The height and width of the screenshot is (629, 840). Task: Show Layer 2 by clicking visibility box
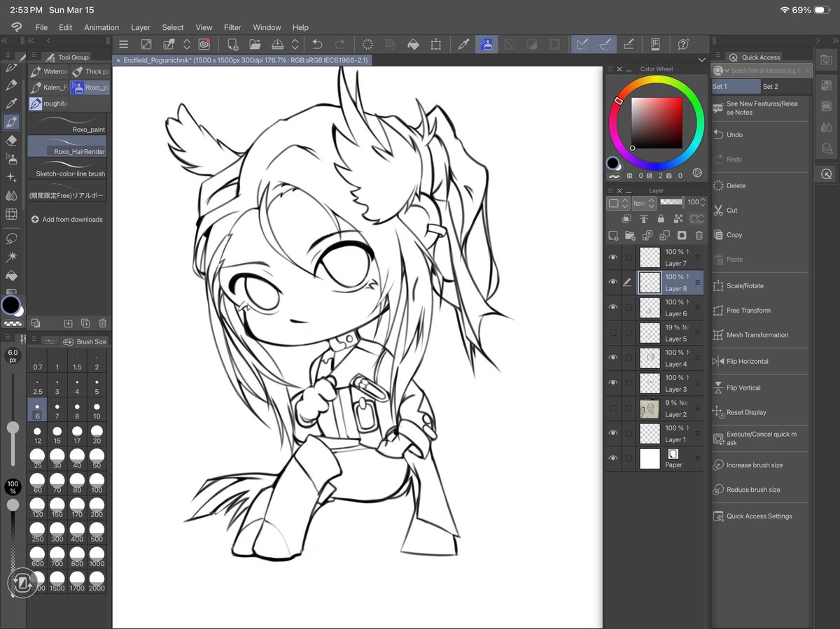click(613, 409)
